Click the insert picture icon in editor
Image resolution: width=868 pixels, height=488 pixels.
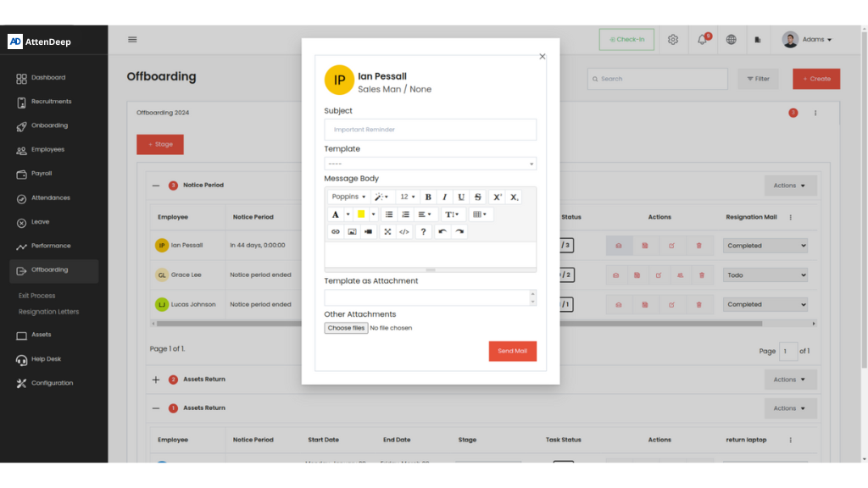[352, 231]
